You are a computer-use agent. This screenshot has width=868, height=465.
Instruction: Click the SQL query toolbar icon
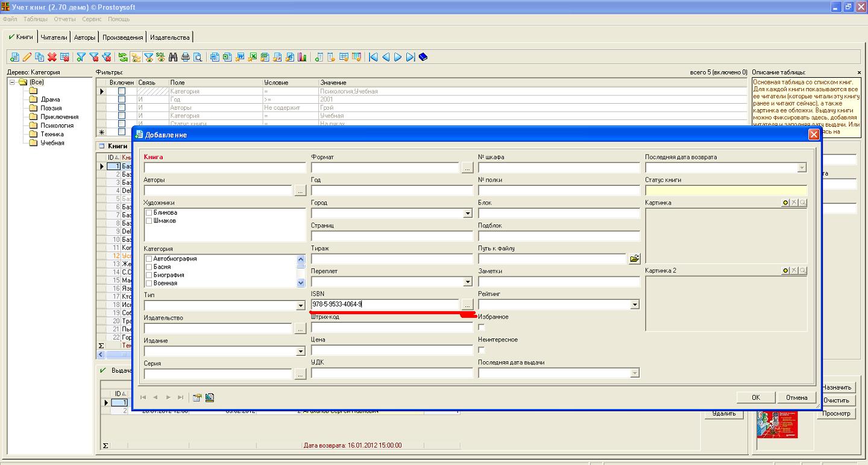[x=160, y=57]
